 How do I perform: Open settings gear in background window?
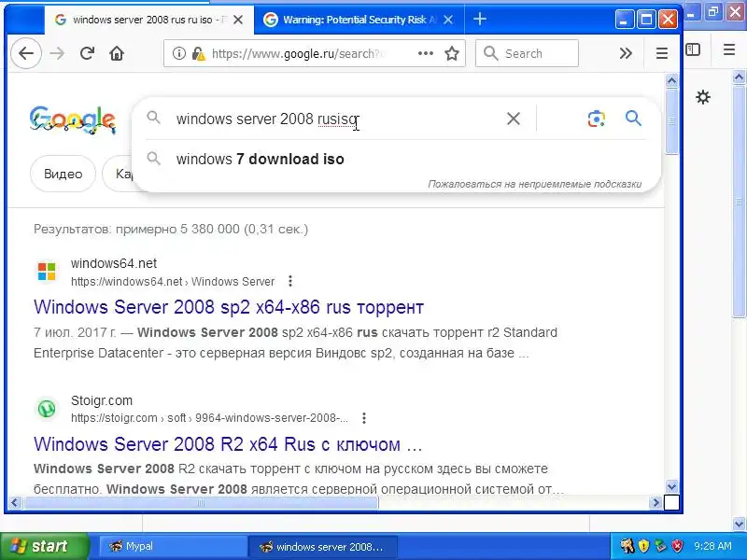tap(703, 98)
